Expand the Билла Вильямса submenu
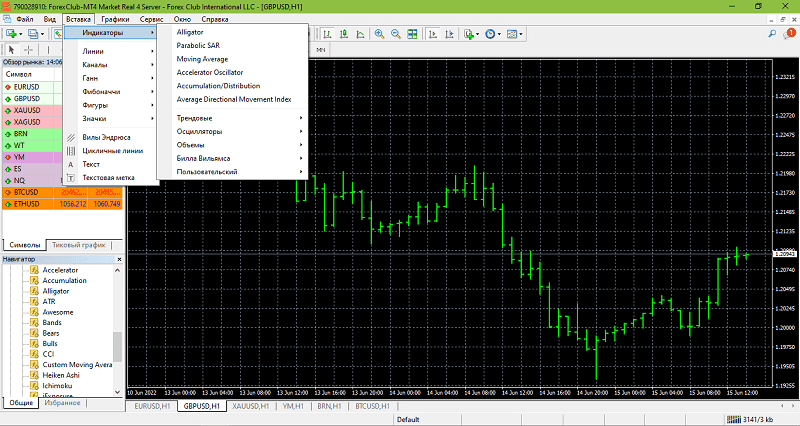The height and width of the screenshot is (426, 800). point(233,158)
